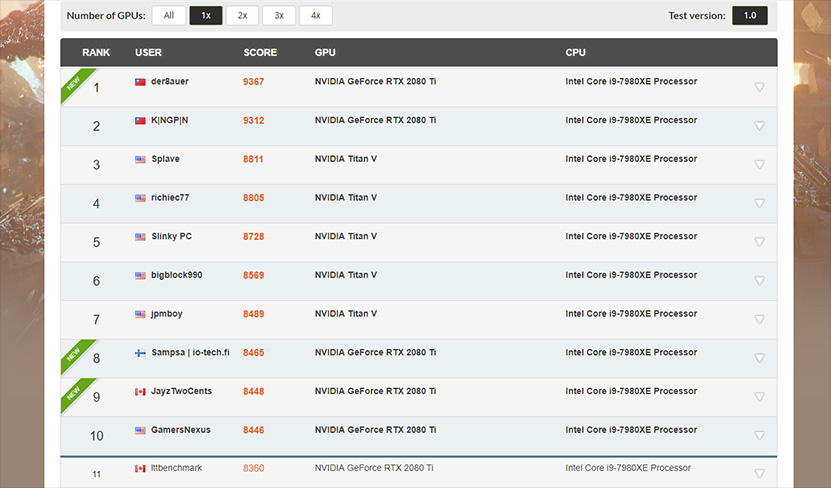Open score 8805 result

(x=253, y=198)
